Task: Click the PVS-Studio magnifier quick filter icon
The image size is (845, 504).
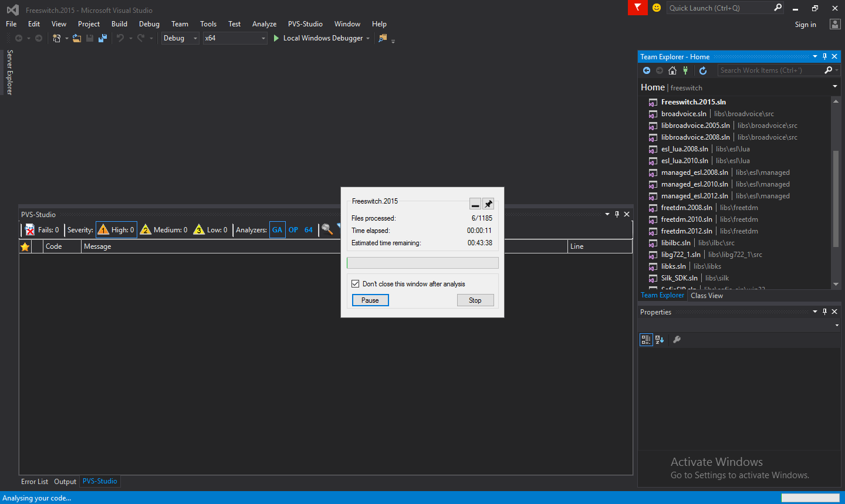Action: click(x=327, y=229)
